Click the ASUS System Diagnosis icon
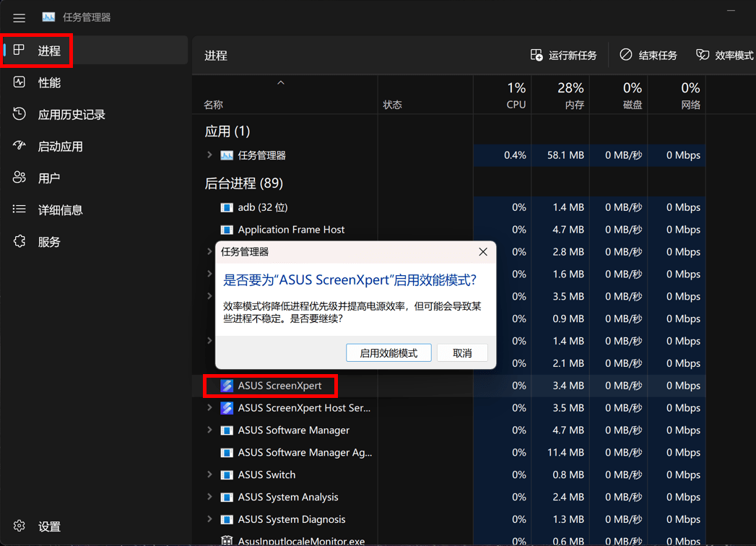Image resolution: width=756 pixels, height=546 pixels. (x=227, y=519)
